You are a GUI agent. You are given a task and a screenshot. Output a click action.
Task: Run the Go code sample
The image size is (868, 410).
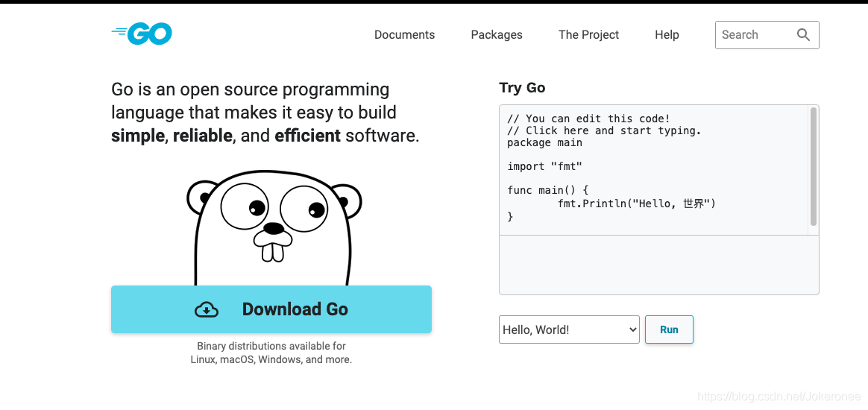[669, 329]
